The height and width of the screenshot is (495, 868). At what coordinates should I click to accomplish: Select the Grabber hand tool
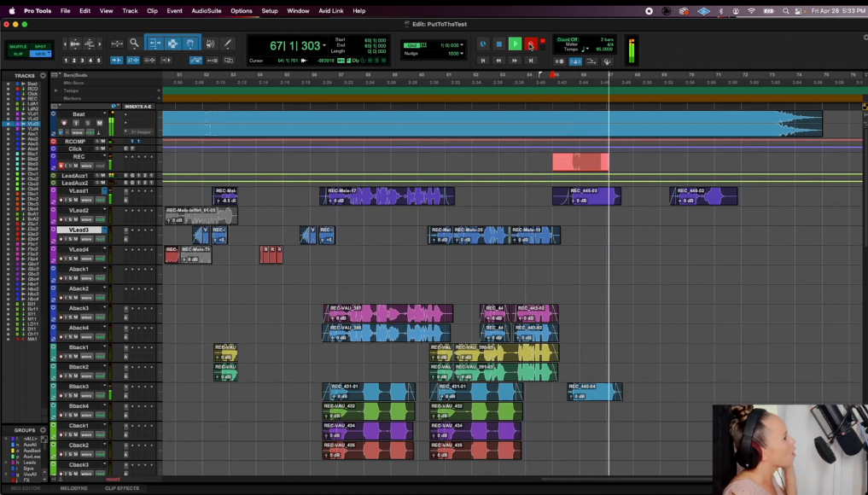click(190, 44)
